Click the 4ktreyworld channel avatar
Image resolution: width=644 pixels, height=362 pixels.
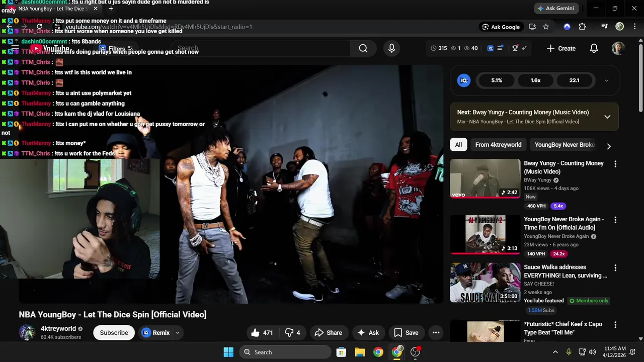point(27,332)
